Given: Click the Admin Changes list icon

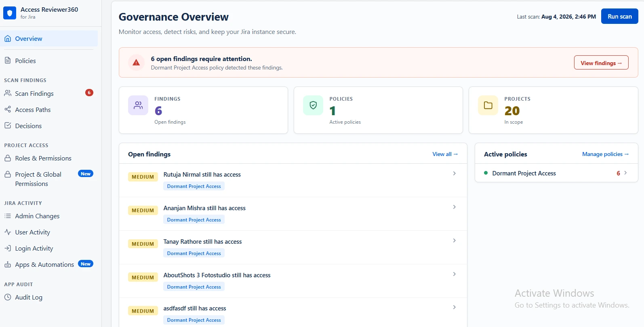Looking at the screenshot, I should 8,216.
